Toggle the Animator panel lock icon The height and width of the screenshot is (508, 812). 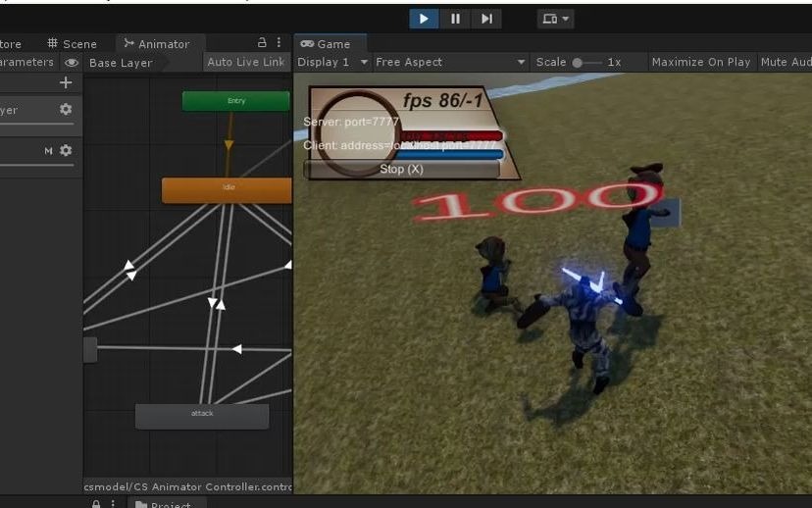tap(262, 43)
